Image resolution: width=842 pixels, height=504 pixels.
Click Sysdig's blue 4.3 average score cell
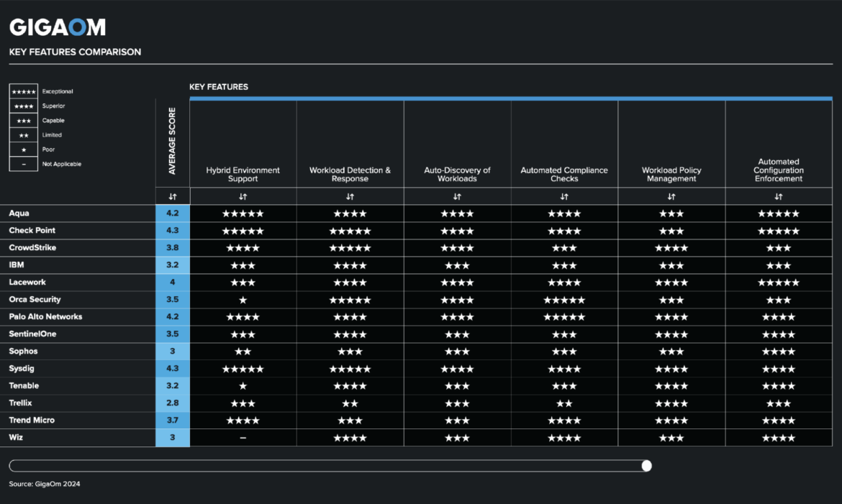pyautogui.click(x=172, y=368)
